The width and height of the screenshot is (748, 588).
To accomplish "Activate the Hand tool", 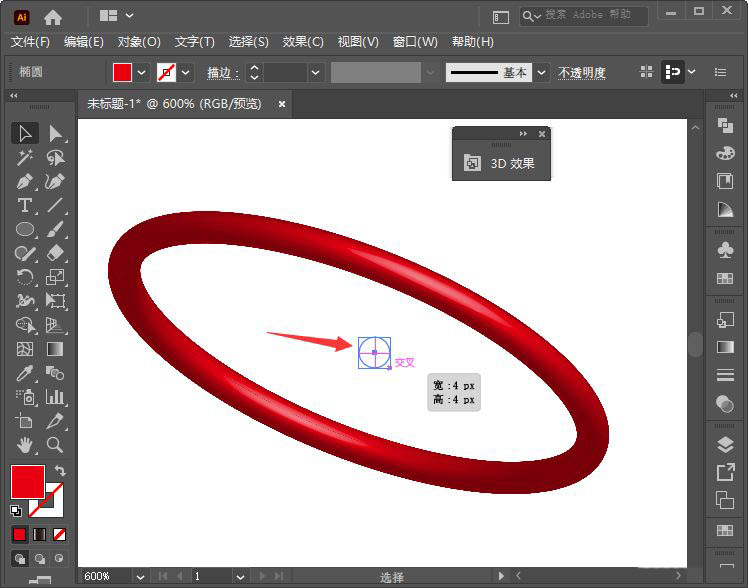I will point(25,445).
